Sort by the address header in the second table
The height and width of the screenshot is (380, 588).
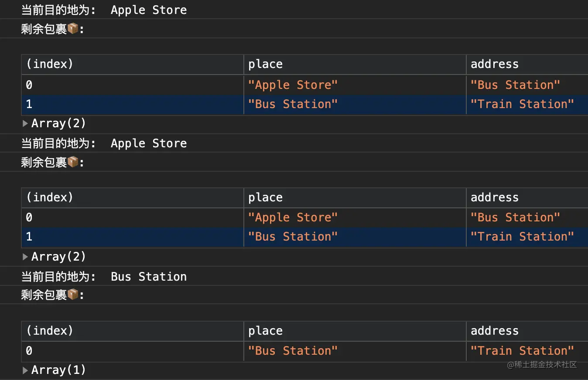pos(527,198)
